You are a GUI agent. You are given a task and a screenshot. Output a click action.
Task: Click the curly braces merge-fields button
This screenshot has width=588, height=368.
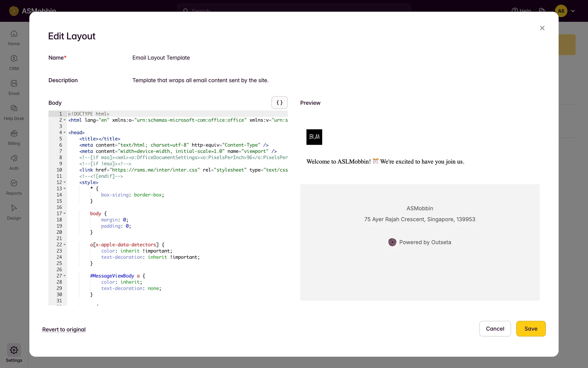point(279,102)
